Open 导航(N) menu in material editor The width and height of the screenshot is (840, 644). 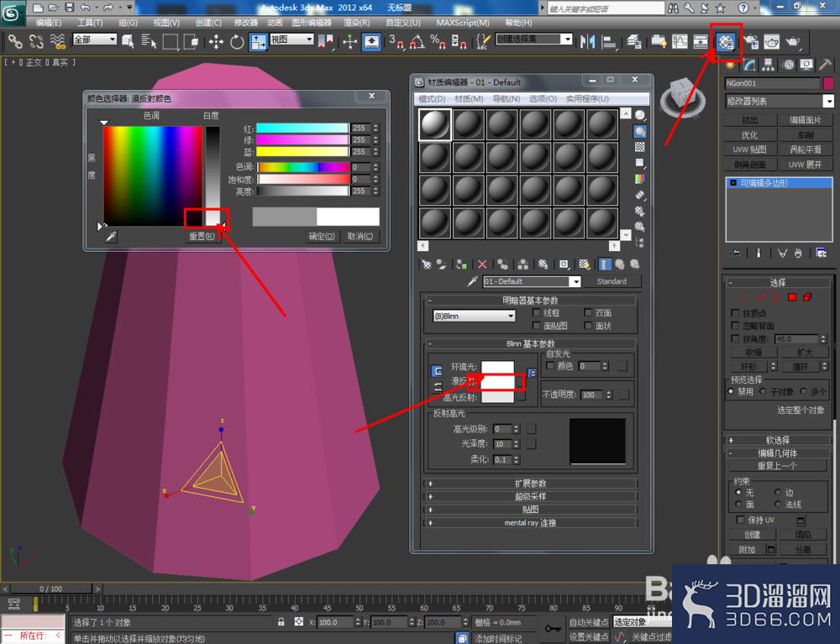tap(507, 99)
